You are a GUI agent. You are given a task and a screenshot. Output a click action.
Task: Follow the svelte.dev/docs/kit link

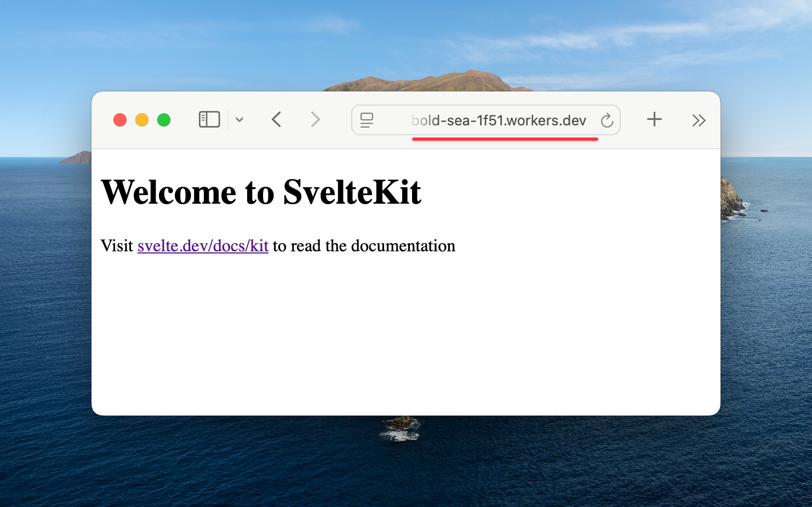coord(203,246)
